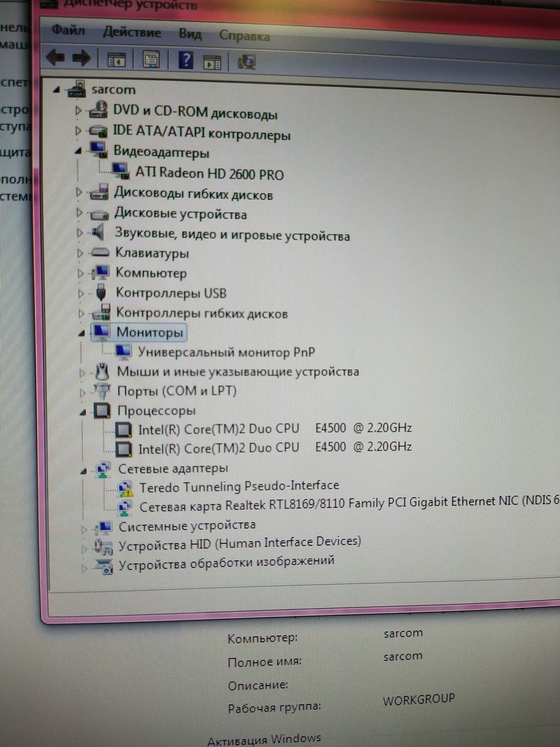Expand the Клавиатуры node
This screenshot has height=747, width=560.
point(80,253)
